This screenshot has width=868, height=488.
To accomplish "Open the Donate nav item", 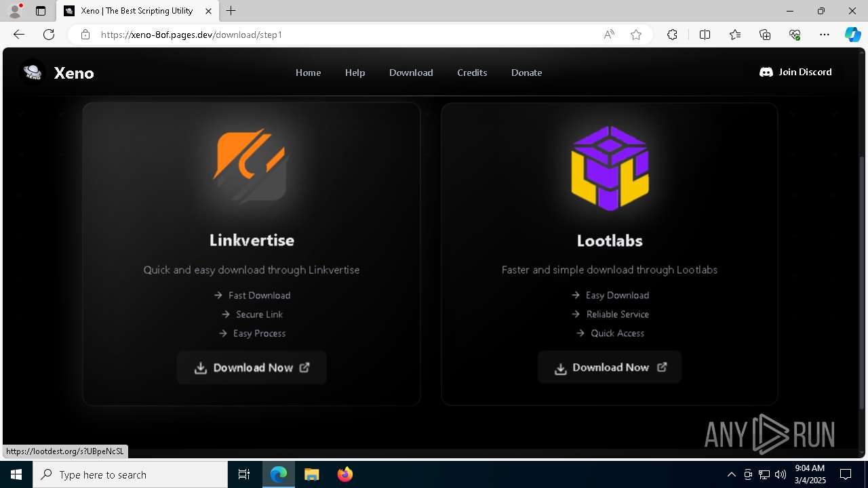I will [x=526, y=73].
